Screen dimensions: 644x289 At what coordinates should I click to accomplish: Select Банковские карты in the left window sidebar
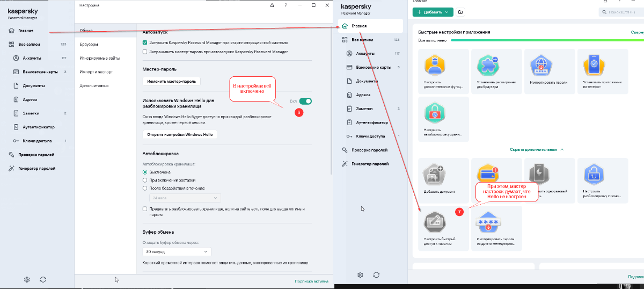[x=40, y=71]
